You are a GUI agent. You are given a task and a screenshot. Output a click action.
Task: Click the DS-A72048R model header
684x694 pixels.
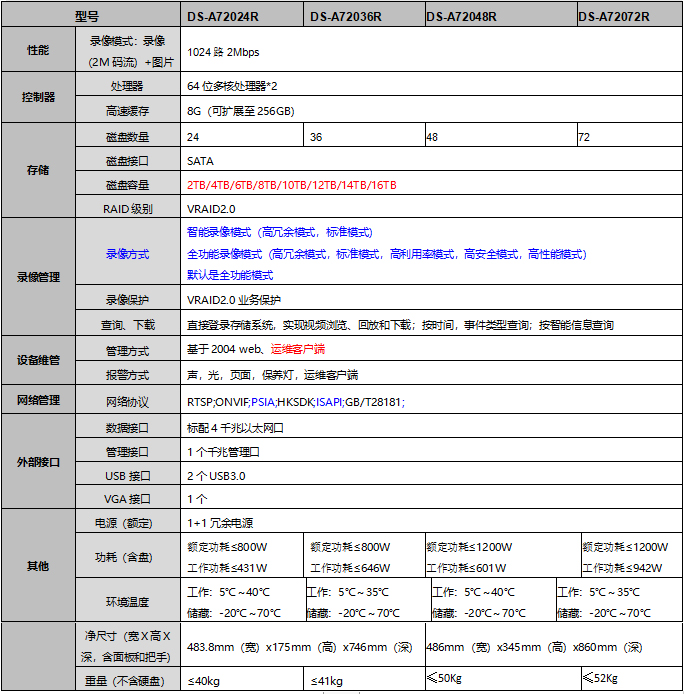tap(461, 17)
